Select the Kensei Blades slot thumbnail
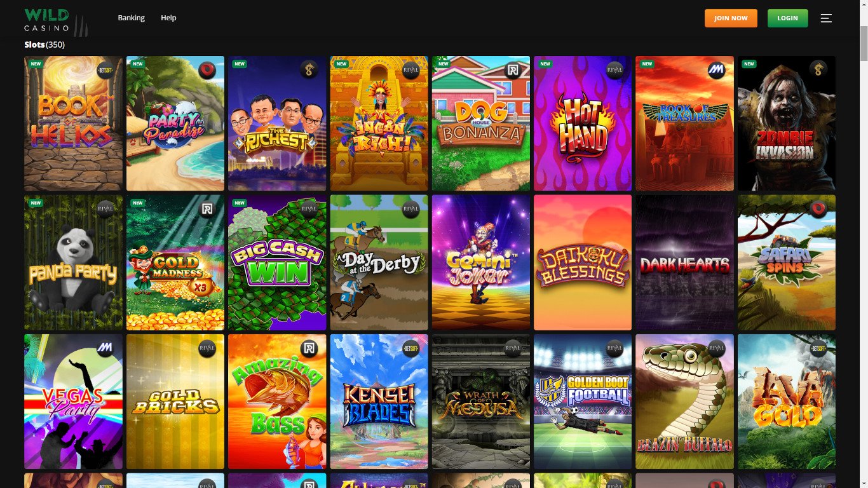This screenshot has height=488, width=868. [379, 402]
